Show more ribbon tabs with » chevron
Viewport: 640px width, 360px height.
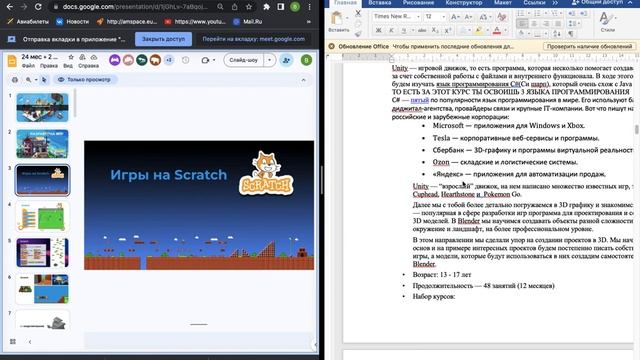pyautogui.click(x=555, y=3)
